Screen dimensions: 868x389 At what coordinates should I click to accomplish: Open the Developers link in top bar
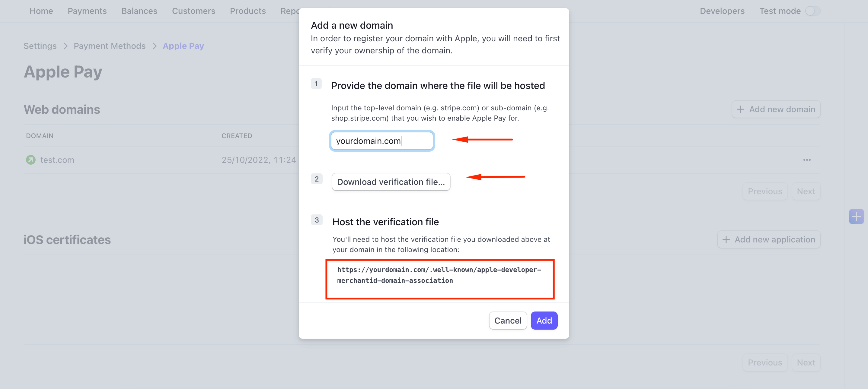722,11
